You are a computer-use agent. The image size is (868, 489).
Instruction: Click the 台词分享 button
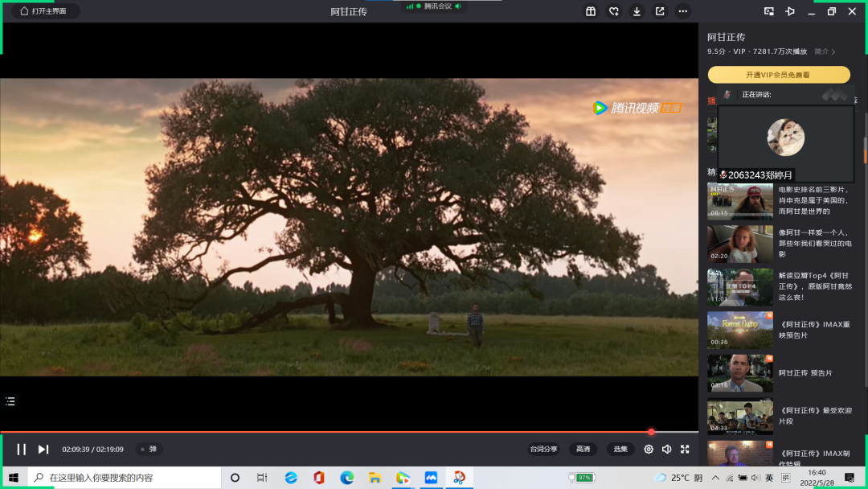(x=543, y=449)
